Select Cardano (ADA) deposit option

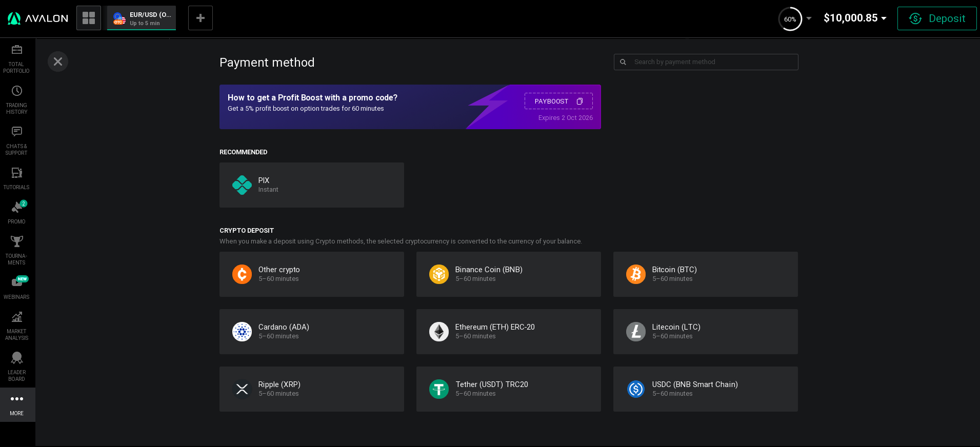pyautogui.click(x=312, y=332)
